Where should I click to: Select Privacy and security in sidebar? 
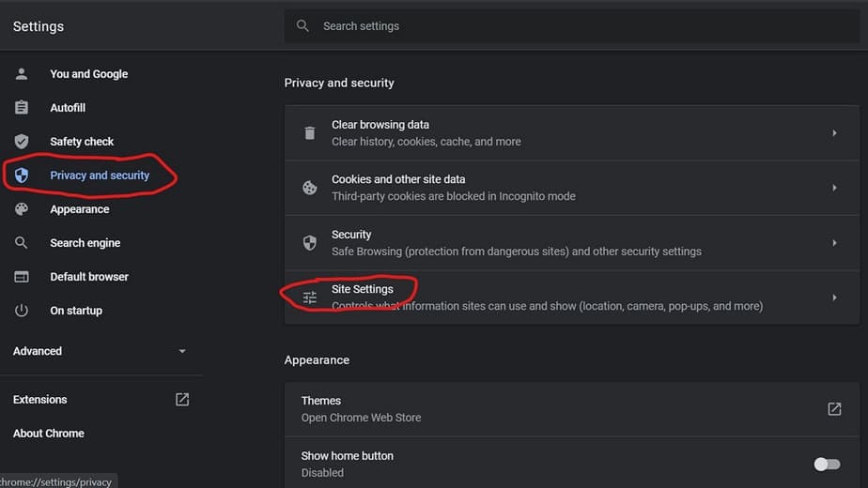(100, 175)
